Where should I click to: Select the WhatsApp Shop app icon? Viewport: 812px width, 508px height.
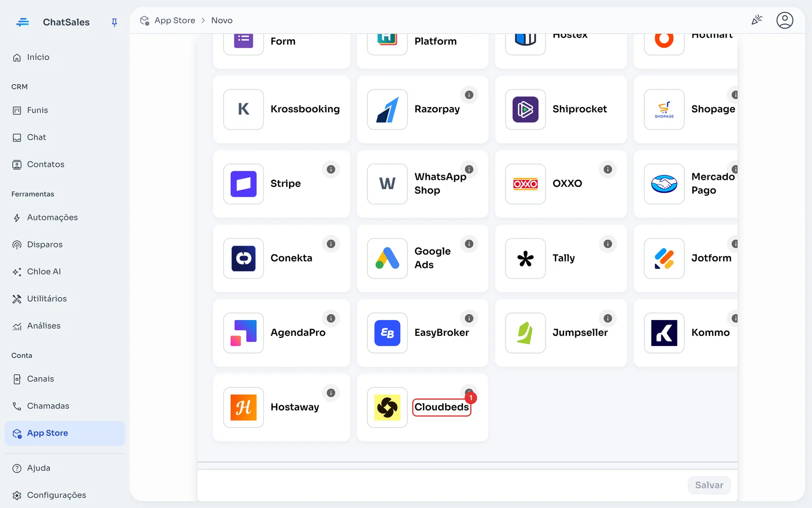pyautogui.click(x=387, y=184)
